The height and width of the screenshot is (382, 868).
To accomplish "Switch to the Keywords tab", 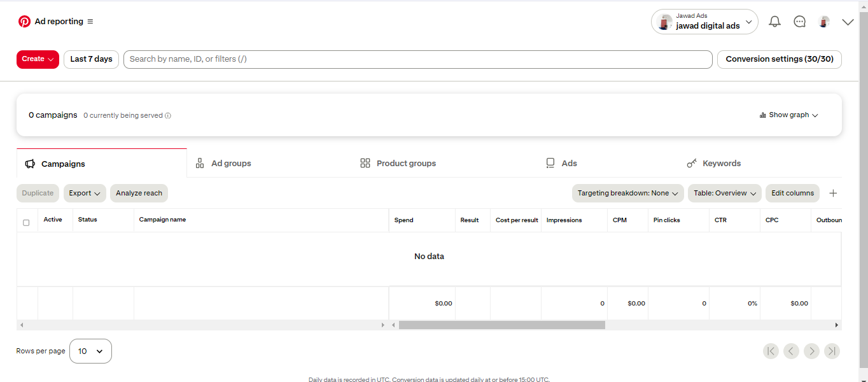I will [x=714, y=164].
